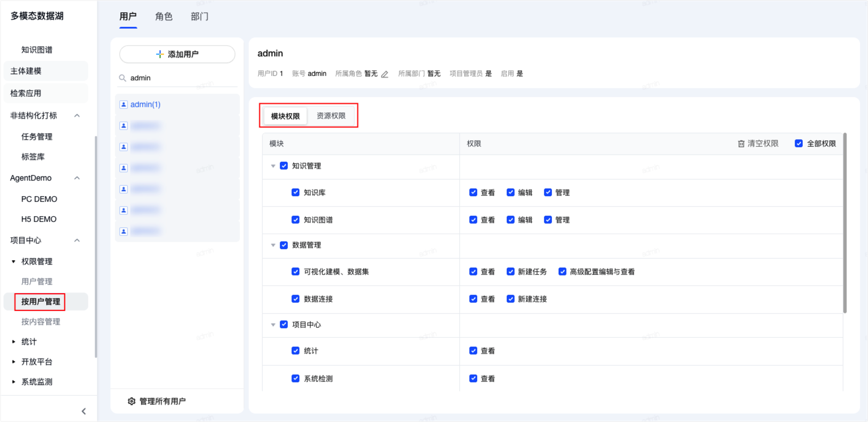Uncheck the 项目中心 module checkbox

coord(284,324)
